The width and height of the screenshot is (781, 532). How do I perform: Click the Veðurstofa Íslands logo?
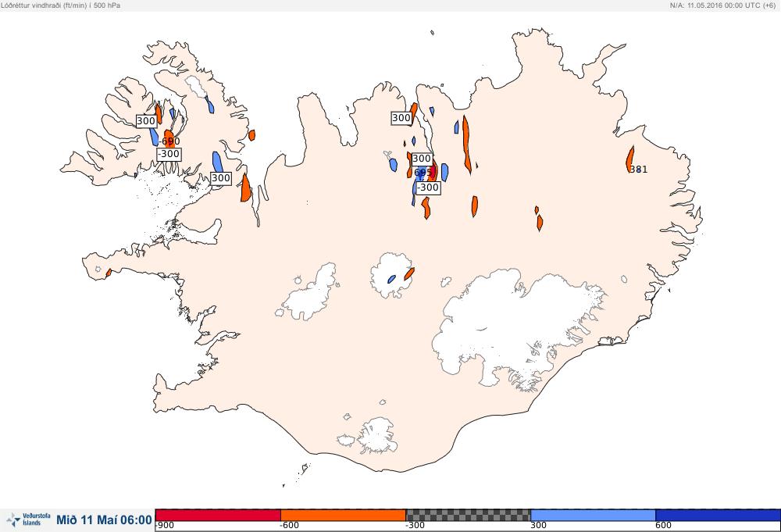click(x=28, y=520)
